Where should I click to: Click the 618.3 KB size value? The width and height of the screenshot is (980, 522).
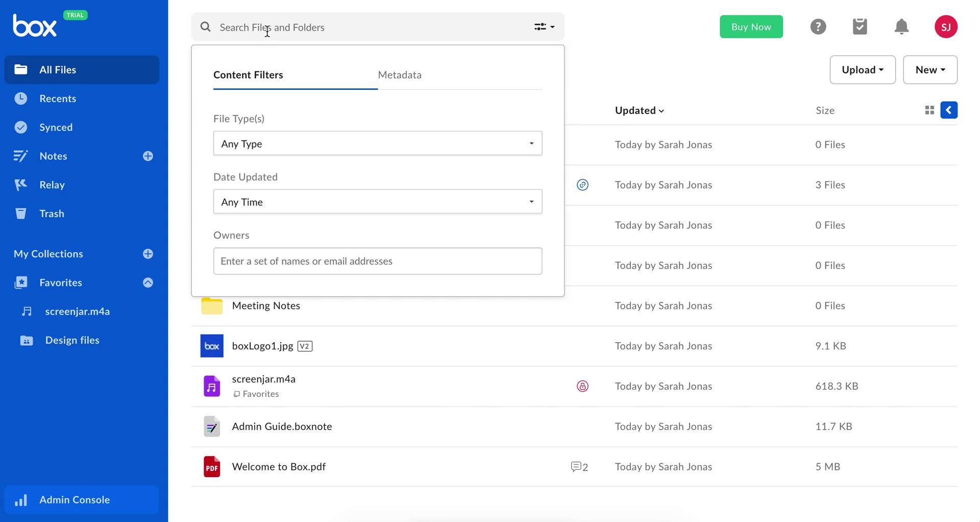[837, 386]
